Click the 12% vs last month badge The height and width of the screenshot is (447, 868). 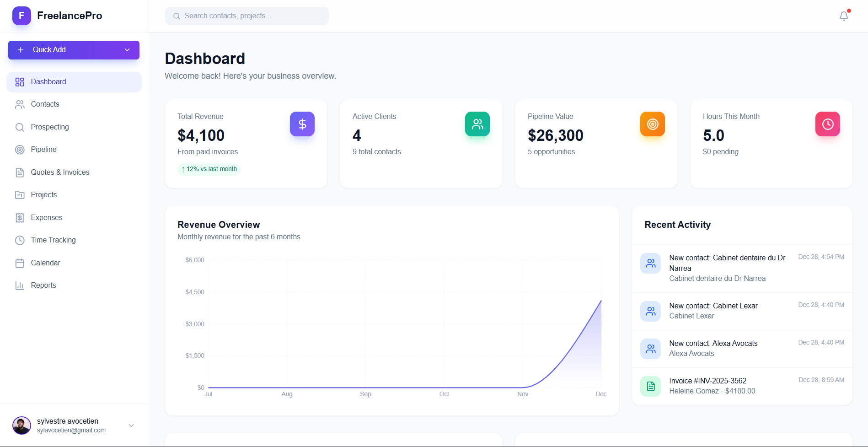click(x=209, y=169)
